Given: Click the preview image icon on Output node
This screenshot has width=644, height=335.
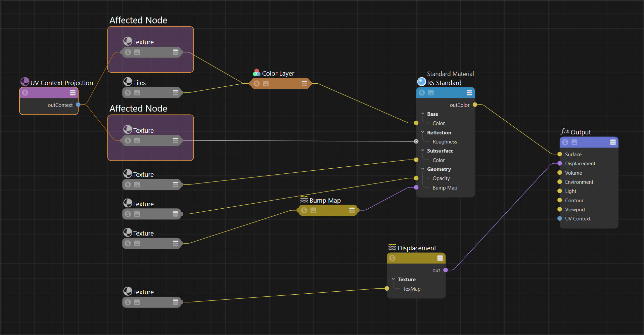Looking at the screenshot, I should pyautogui.click(x=574, y=142).
